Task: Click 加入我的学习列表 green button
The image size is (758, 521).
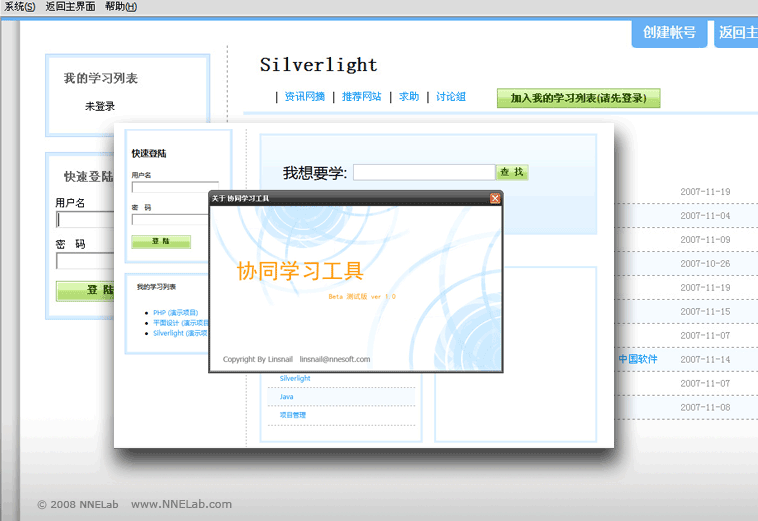Action: coord(578,98)
